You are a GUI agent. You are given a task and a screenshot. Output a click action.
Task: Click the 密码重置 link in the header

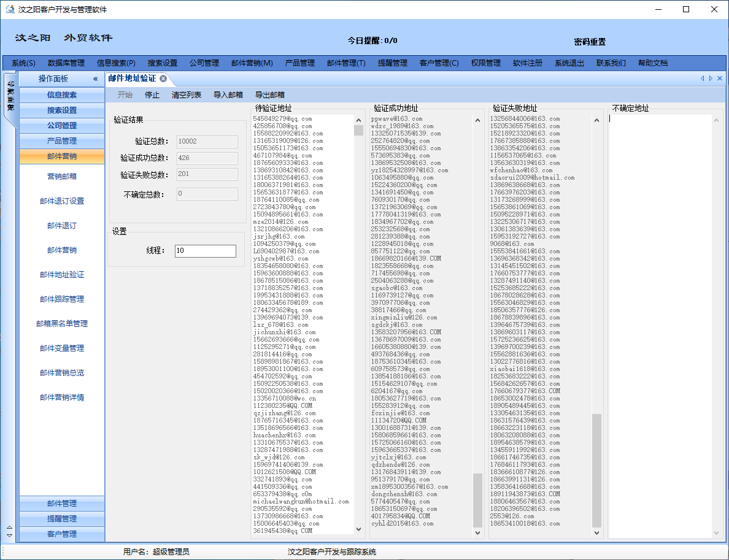click(x=590, y=42)
